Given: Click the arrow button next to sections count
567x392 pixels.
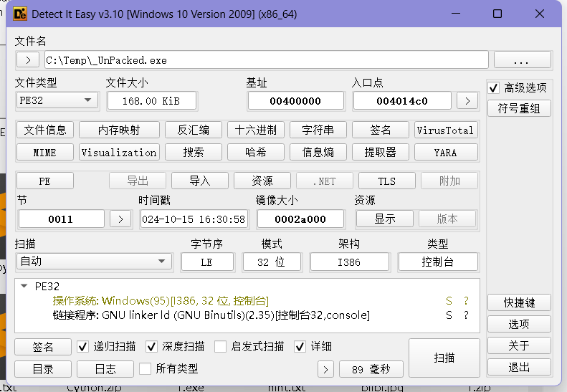Looking at the screenshot, I should tap(120, 219).
